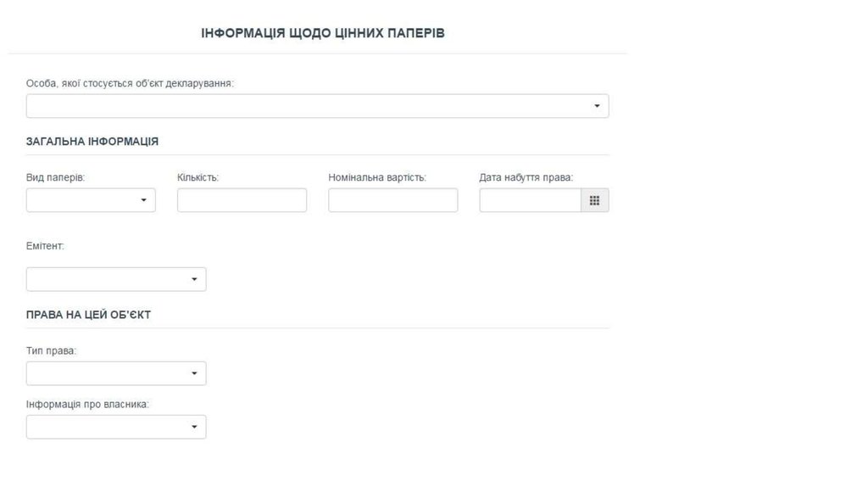
Task: Click the caret arrow of Тип права select
Action: pos(194,373)
